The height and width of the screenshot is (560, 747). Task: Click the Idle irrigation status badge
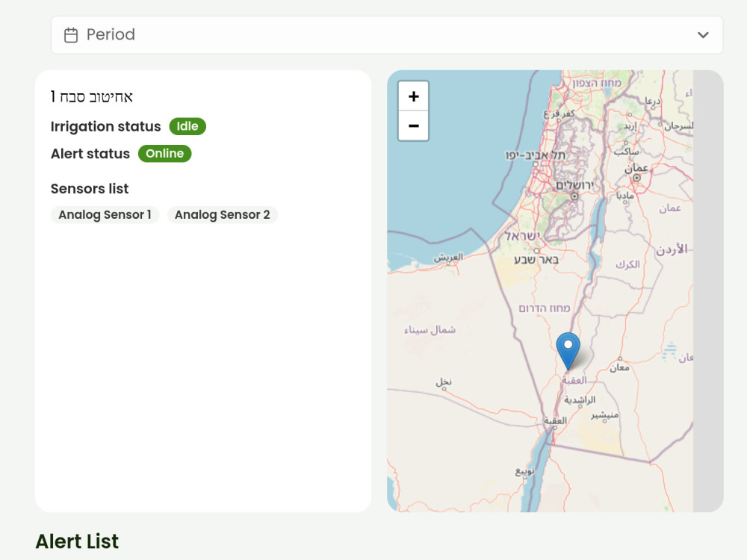pyautogui.click(x=187, y=126)
